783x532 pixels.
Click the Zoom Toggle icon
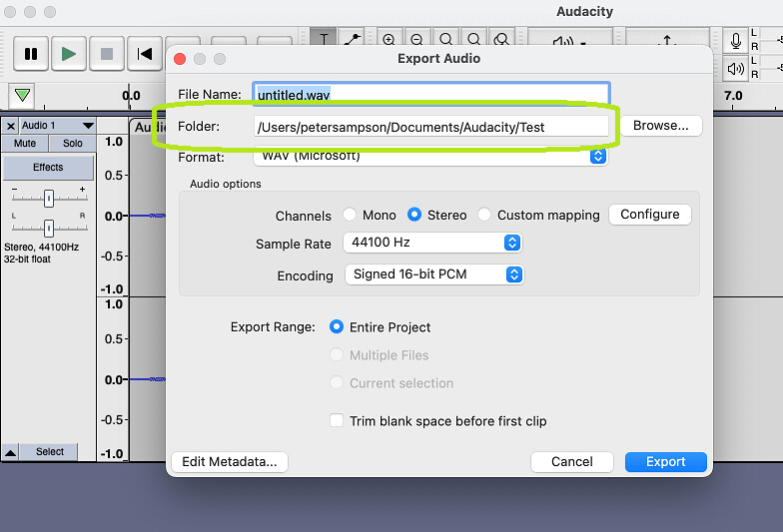(501, 38)
